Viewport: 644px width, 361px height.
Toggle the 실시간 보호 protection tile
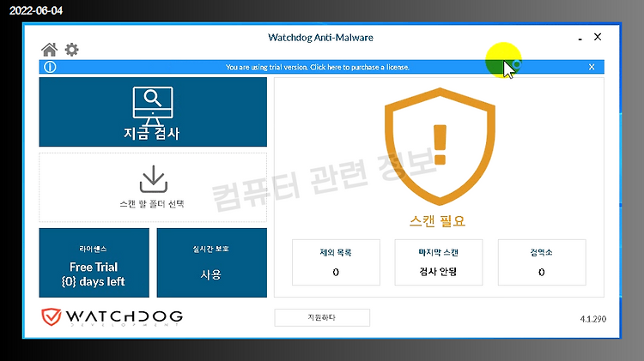(x=212, y=262)
